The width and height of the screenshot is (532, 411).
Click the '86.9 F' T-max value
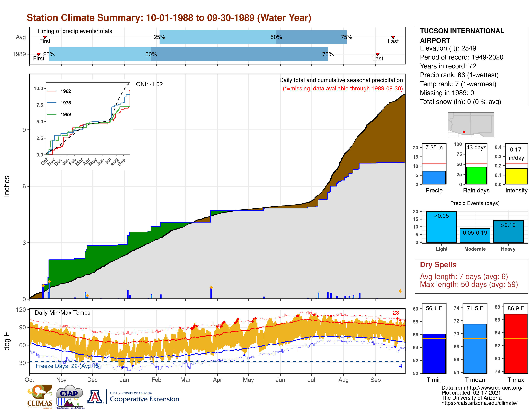(x=516, y=308)
